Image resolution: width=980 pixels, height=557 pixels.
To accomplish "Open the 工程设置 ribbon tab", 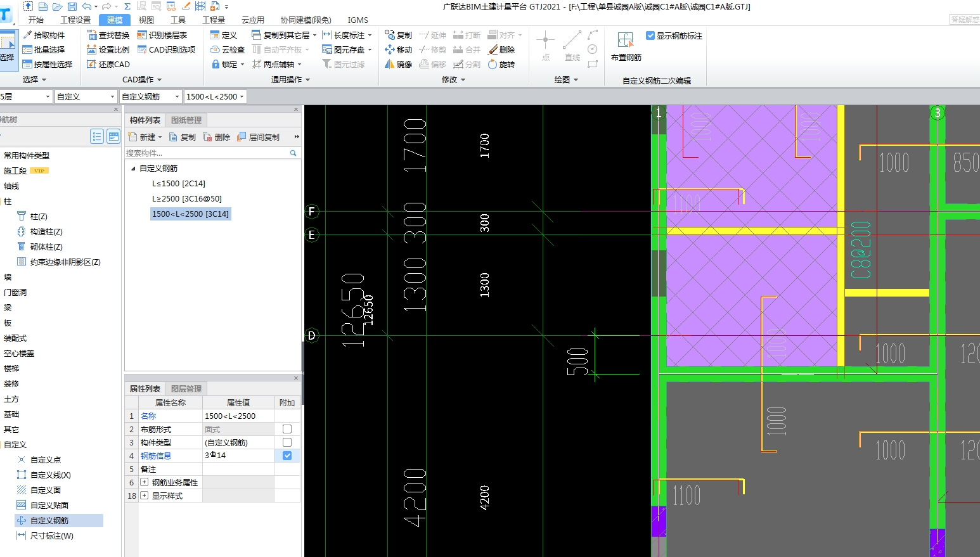I will (75, 20).
